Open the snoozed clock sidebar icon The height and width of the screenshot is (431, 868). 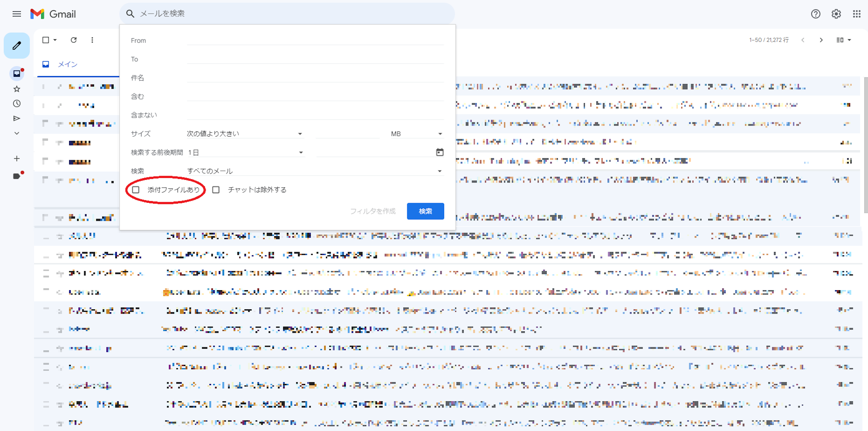point(17,104)
